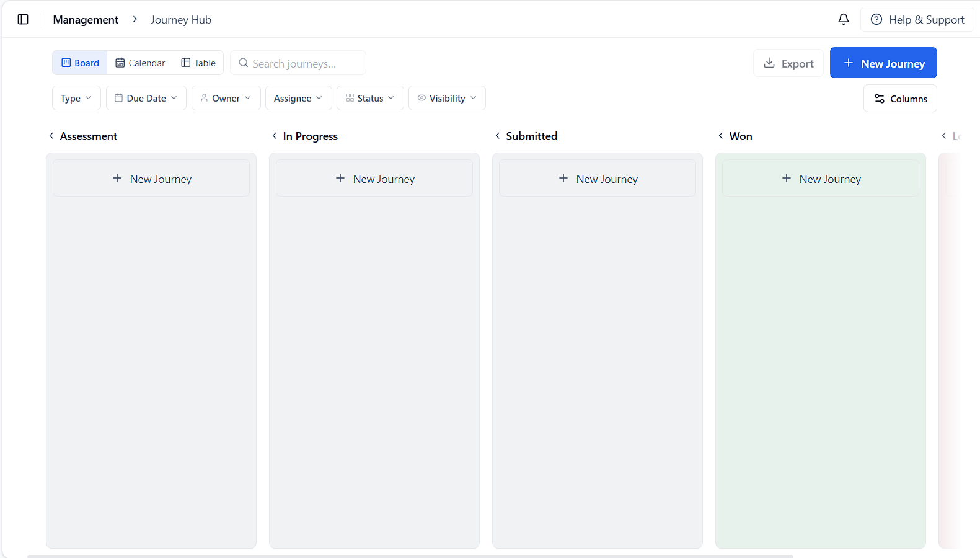This screenshot has height=558, width=980.
Task: Open the Owner filter dropdown
Action: point(226,98)
